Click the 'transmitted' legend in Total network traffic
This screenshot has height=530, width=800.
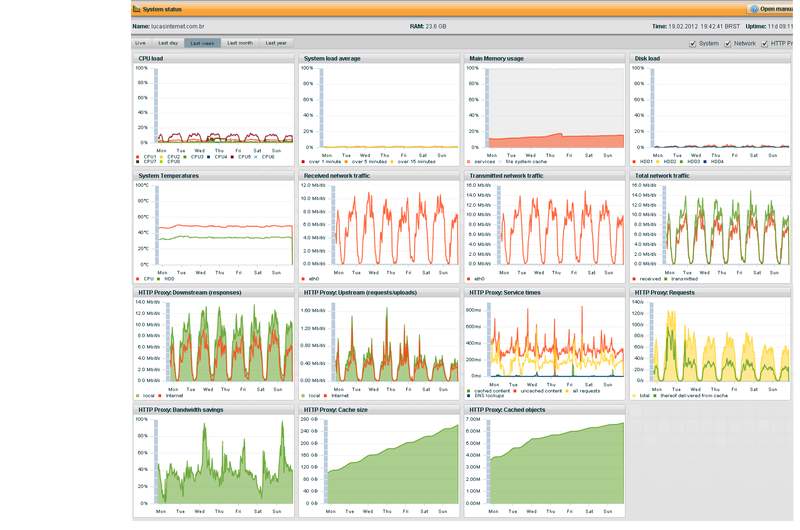click(681, 279)
